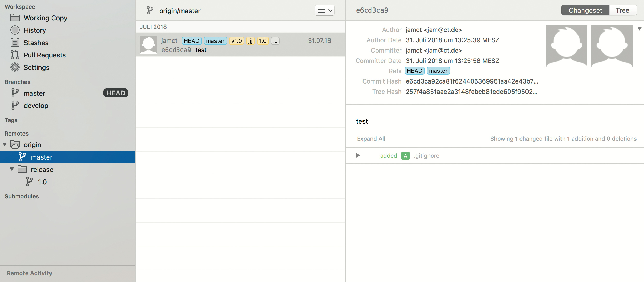This screenshot has width=644, height=282.
Task: Switch to the Changeset tab
Action: (x=585, y=10)
